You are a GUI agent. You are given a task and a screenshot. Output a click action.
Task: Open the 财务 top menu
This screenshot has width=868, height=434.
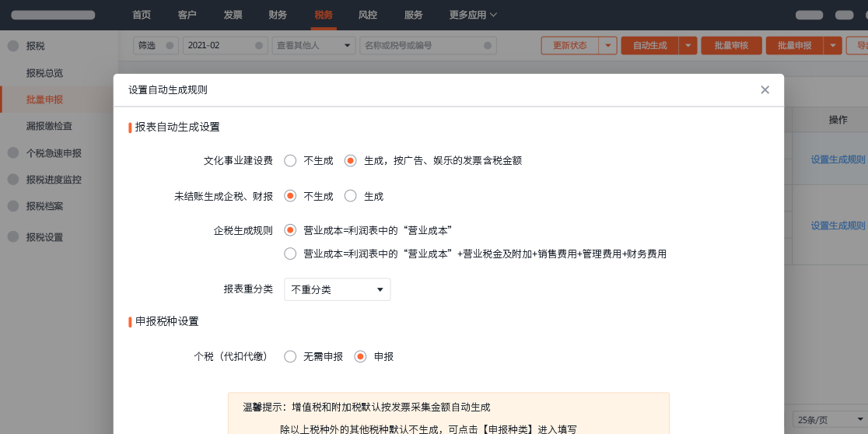pyautogui.click(x=278, y=15)
